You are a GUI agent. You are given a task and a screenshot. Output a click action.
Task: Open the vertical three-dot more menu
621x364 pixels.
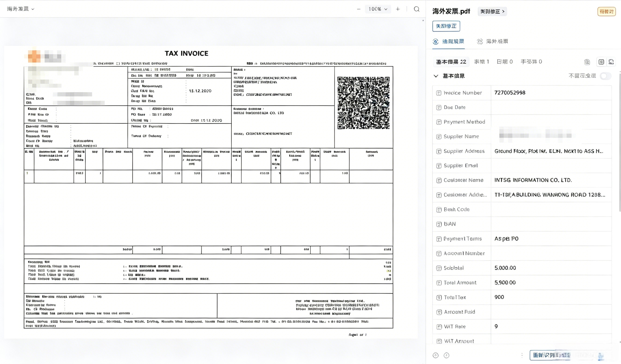click(x=522, y=355)
